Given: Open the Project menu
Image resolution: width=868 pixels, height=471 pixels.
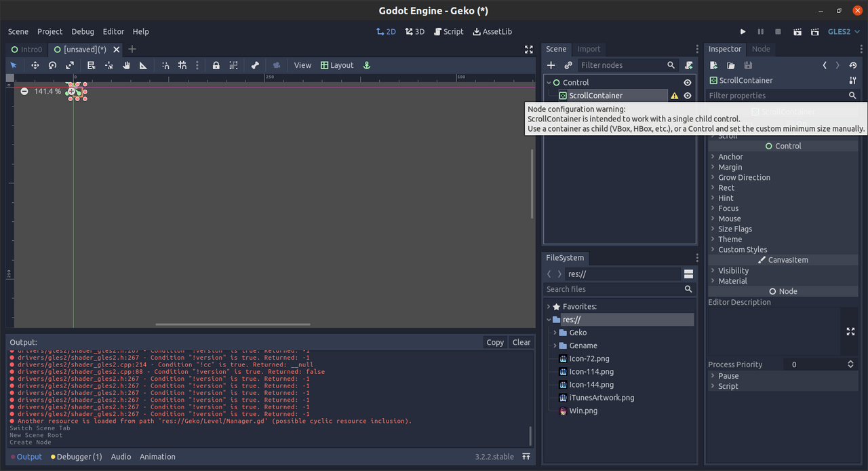Looking at the screenshot, I should click(x=50, y=31).
